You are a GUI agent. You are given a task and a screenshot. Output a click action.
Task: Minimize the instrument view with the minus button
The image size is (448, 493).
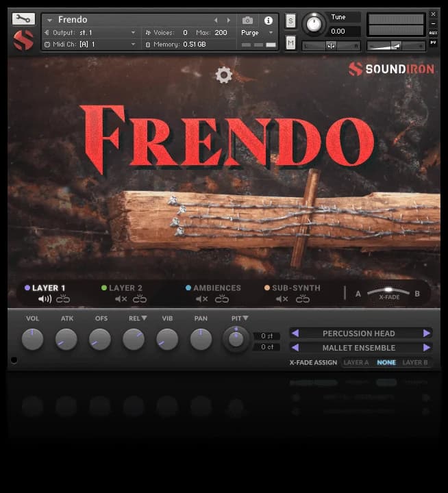(433, 23)
